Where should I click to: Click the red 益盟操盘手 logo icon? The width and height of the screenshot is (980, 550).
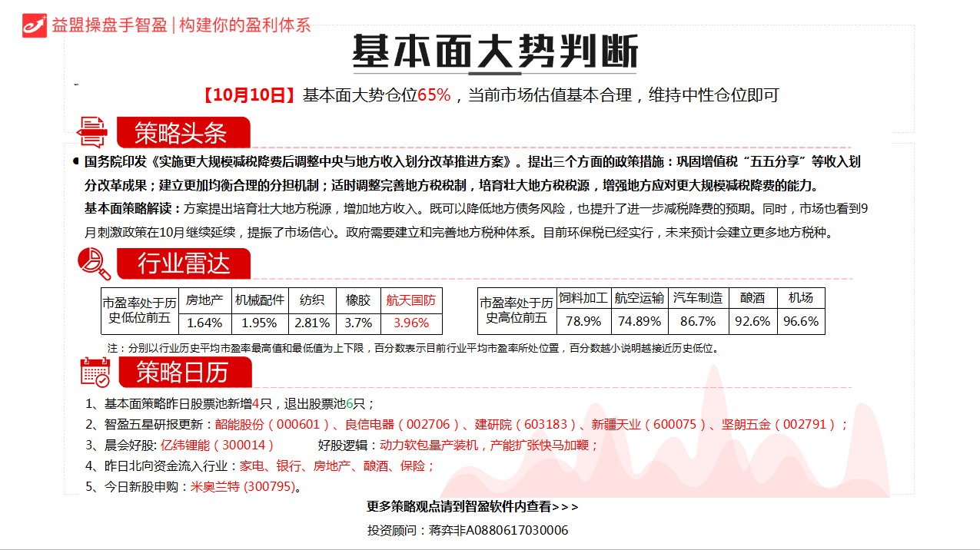click(35, 25)
